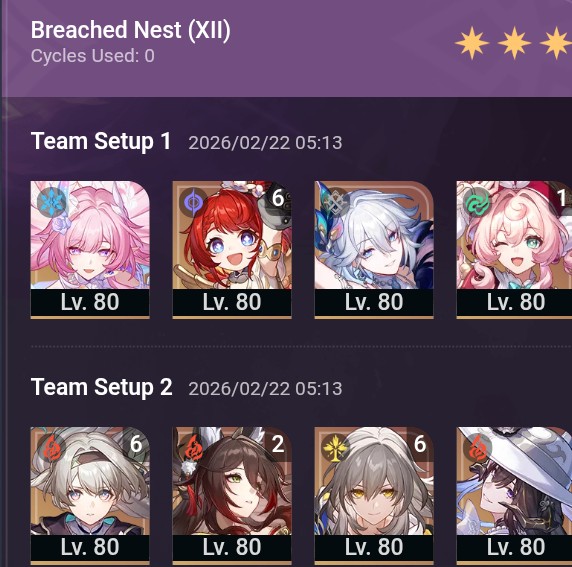Click the gold element icon on yellow-eyed character

tap(336, 448)
